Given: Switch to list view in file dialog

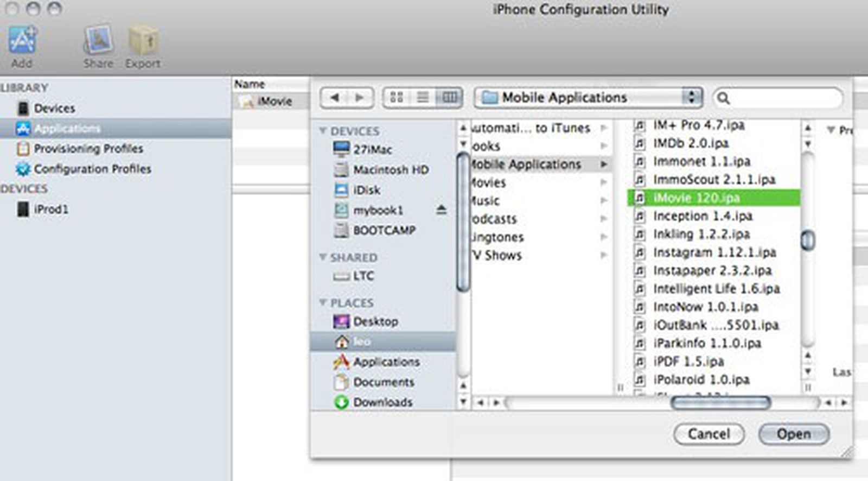Looking at the screenshot, I should pyautogui.click(x=423, y=98).
